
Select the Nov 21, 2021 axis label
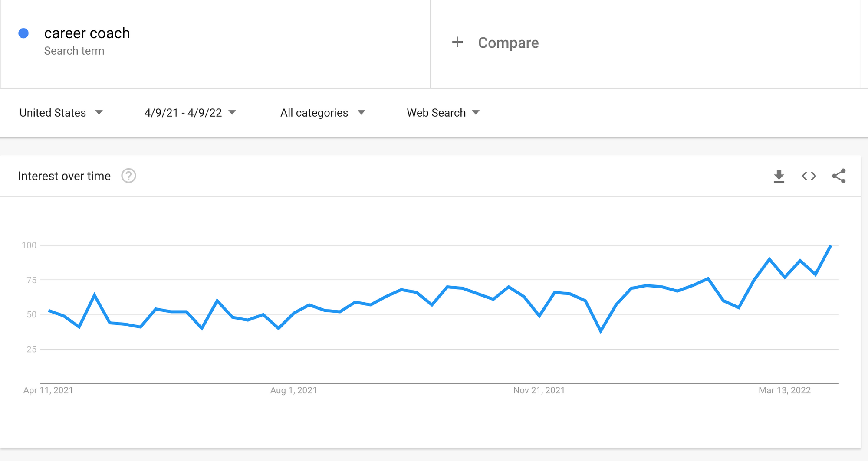(539, 390)
